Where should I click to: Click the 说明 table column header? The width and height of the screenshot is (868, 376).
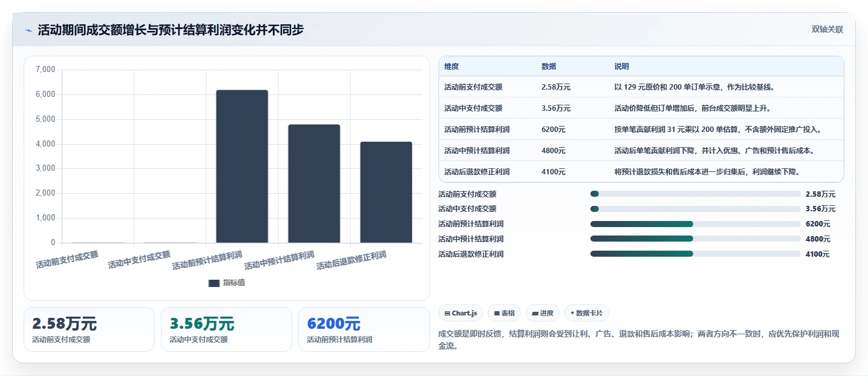[x=621, y=66]
